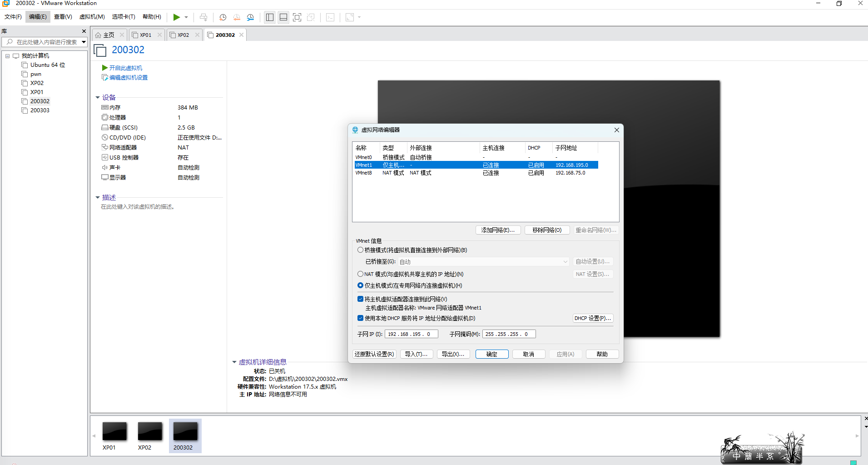
Task: Select NAT 模式 radio button
Action: pyautogui.click(x=360, y=274)
